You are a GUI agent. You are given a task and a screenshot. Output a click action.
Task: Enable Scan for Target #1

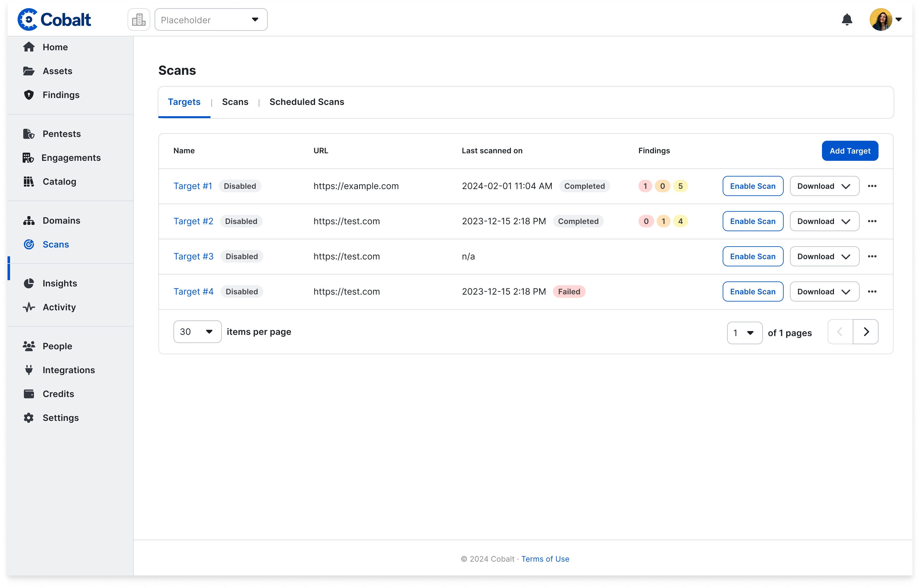[x=753, y=186]
